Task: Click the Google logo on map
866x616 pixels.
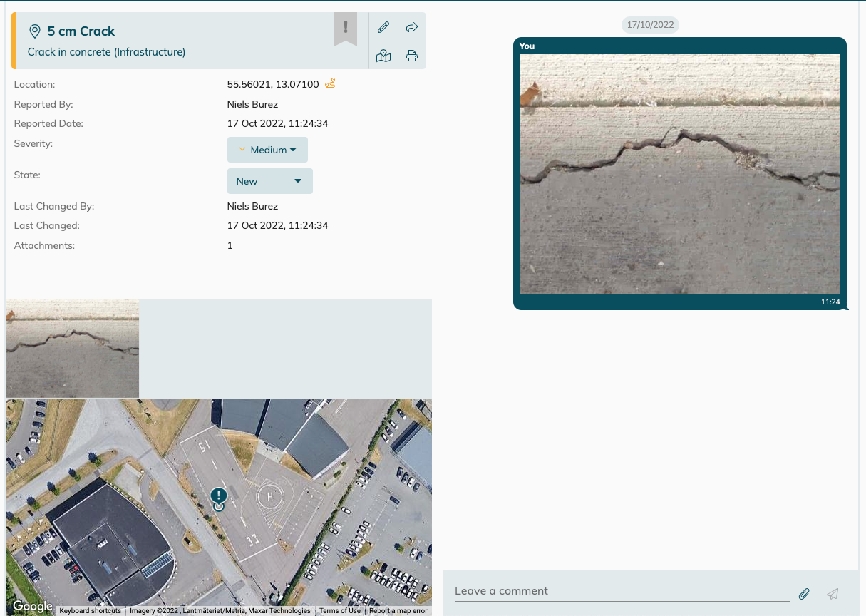Action: pos(33,606)
